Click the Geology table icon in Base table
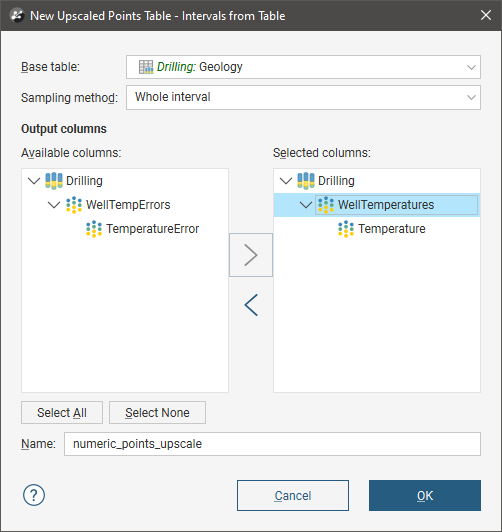This screenshot has width=502, height=532. point(146,67)
